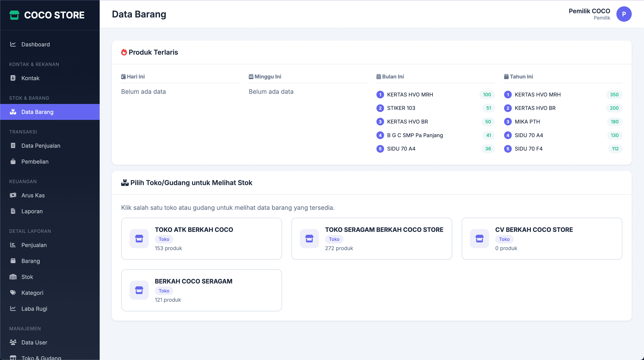The width and height of the screenshot is (644, 360).
Task: Open the Laba Rugi report
Action: pyautogui.click(x=50, y=309)
